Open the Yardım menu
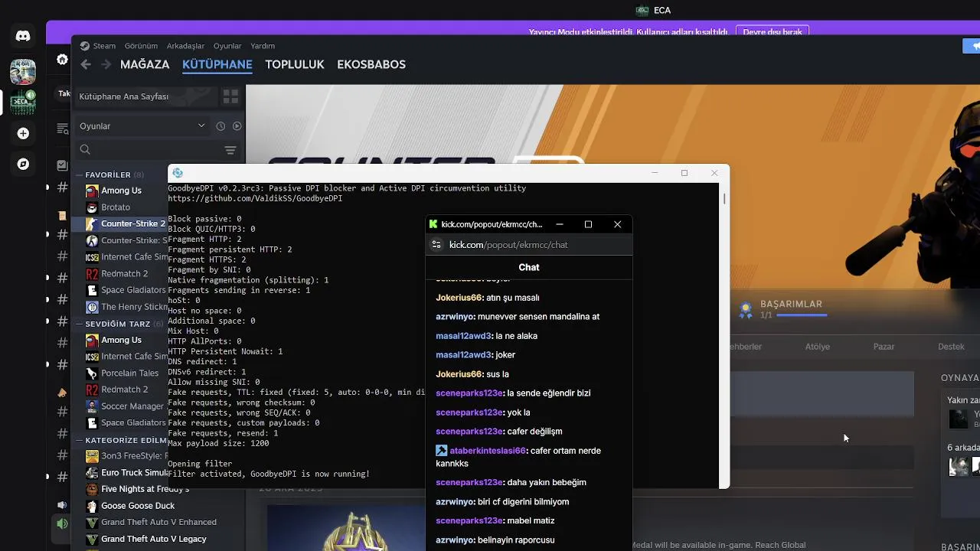Image resolution: width=980 pixels, height=551 pixels. pos(263,46)
